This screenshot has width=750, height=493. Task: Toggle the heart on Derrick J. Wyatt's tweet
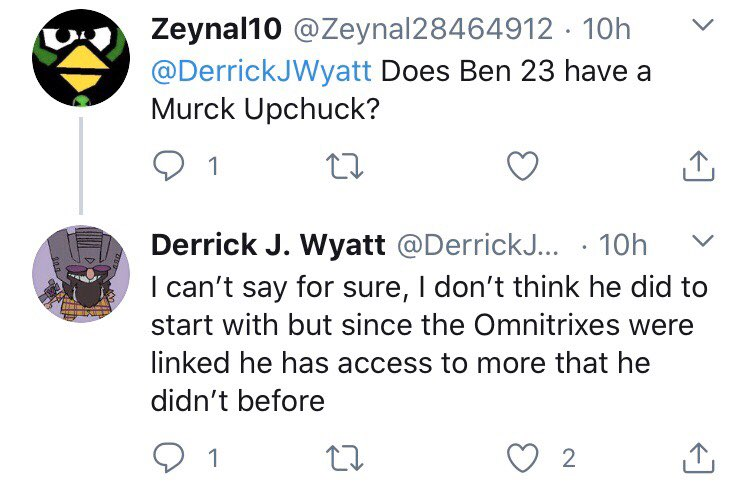(x=523, y=458)
